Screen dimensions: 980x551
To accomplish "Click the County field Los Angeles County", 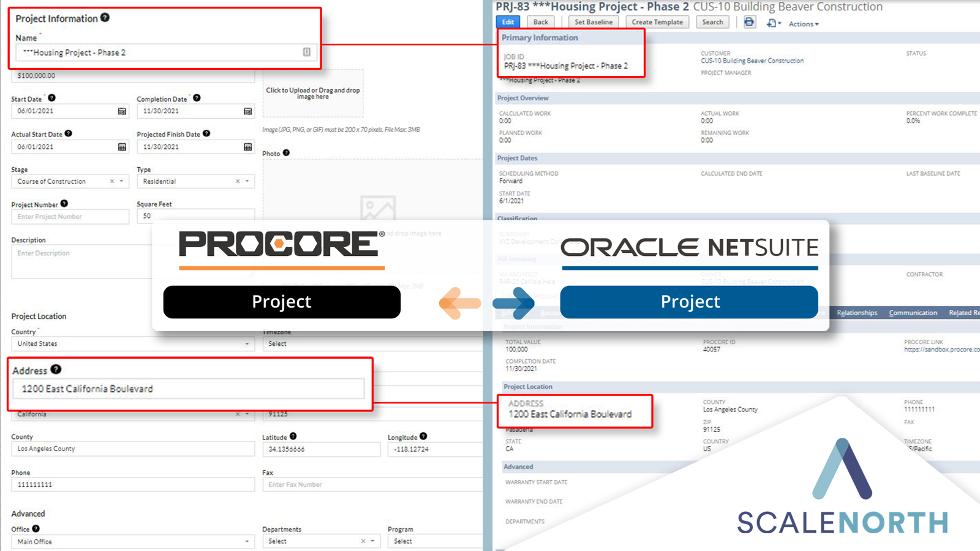I will [133, 449].
